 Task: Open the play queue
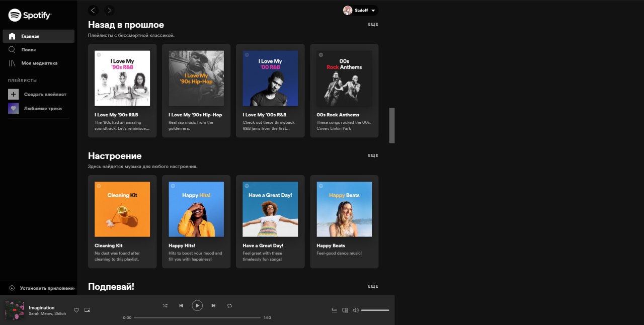click(334, 310)
